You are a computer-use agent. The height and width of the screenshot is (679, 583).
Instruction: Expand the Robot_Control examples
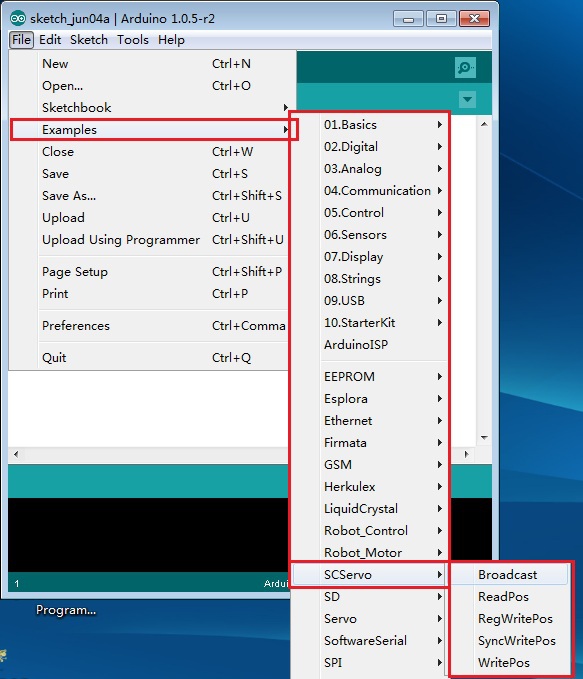(x=370, y=530)
